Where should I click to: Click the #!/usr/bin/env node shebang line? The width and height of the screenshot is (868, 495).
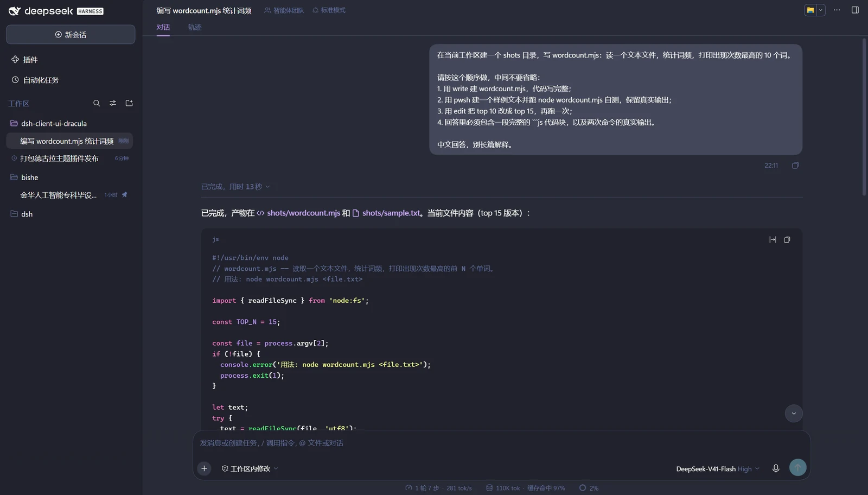(x=250, y=258)
